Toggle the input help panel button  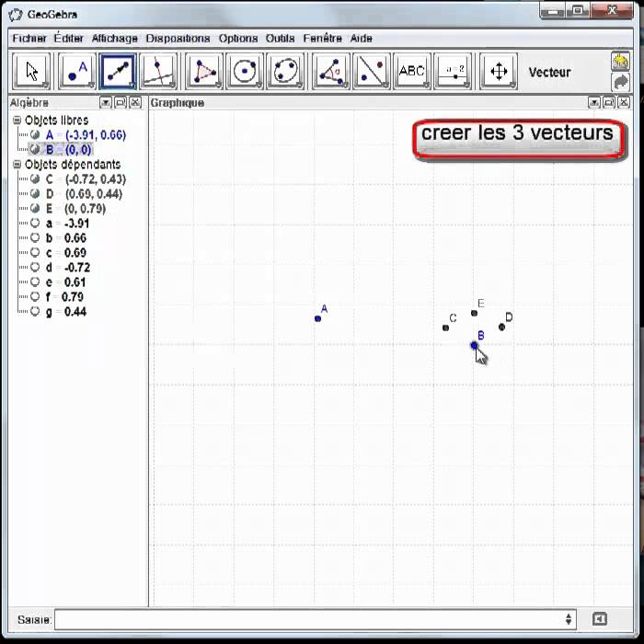[x=600, y=619]
